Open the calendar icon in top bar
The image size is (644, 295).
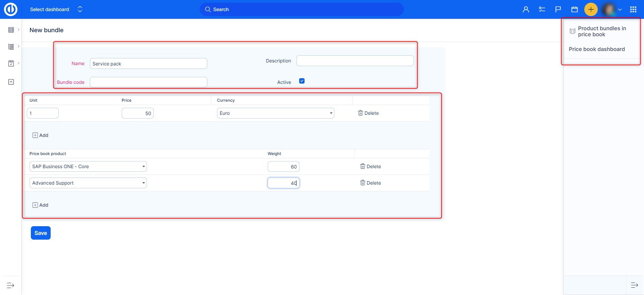574,9
